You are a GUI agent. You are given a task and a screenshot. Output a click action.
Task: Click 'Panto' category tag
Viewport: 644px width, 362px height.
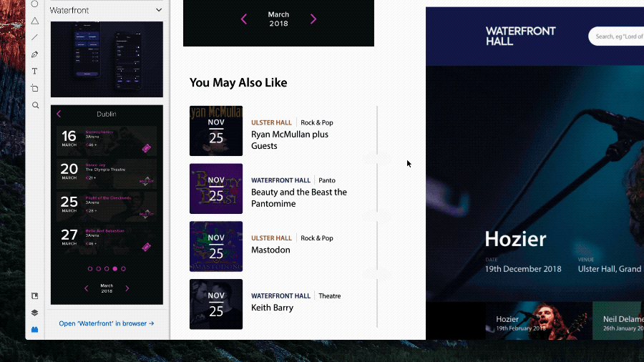[327, 180]
